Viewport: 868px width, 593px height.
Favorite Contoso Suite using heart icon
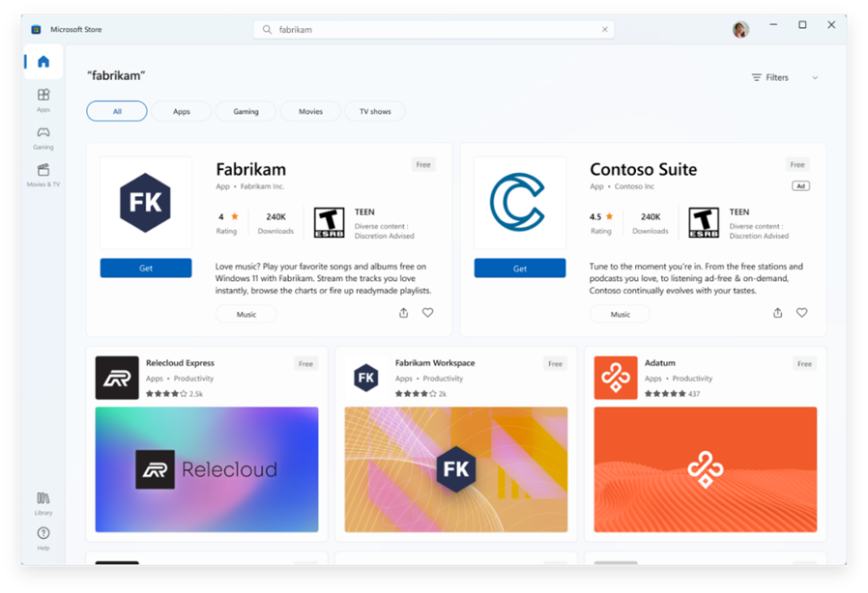(801, 313)
